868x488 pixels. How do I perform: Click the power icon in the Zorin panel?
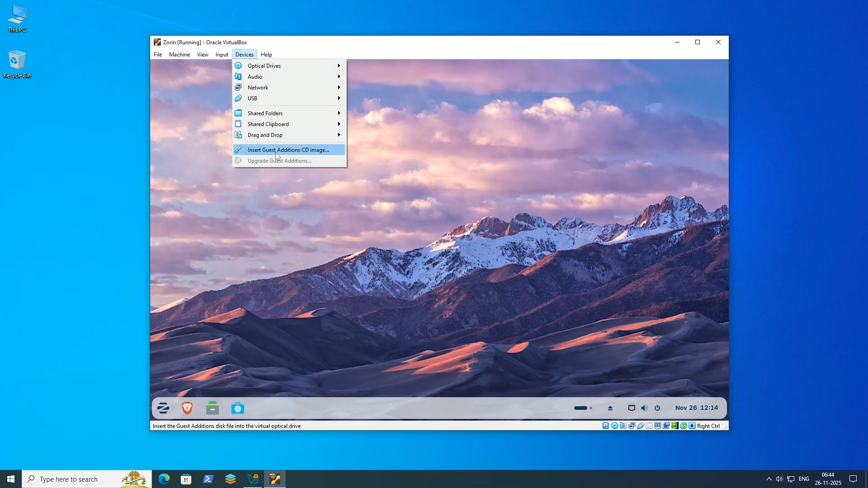[x=657, y=408]
